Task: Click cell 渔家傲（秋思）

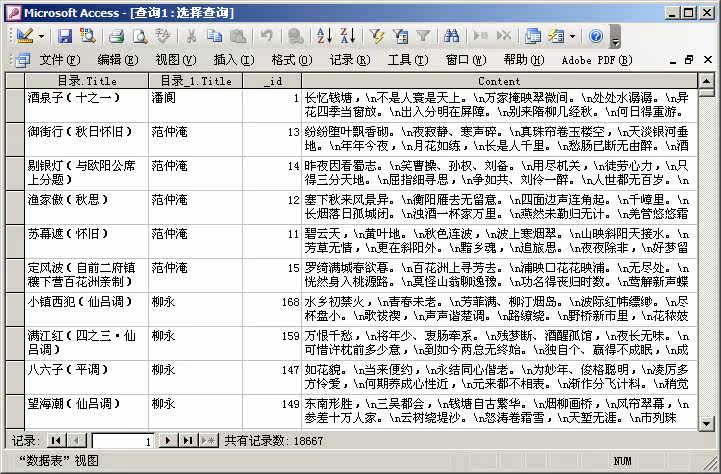Action: tap(86, 207)
